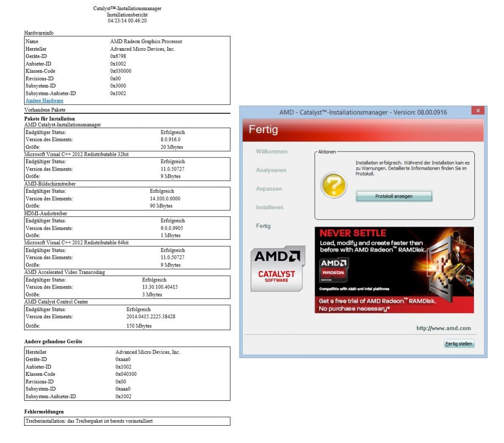Click the AMD Accelerated Video Transcoding heading
Viewport: 504px width, 443px height.
point(65,272)
